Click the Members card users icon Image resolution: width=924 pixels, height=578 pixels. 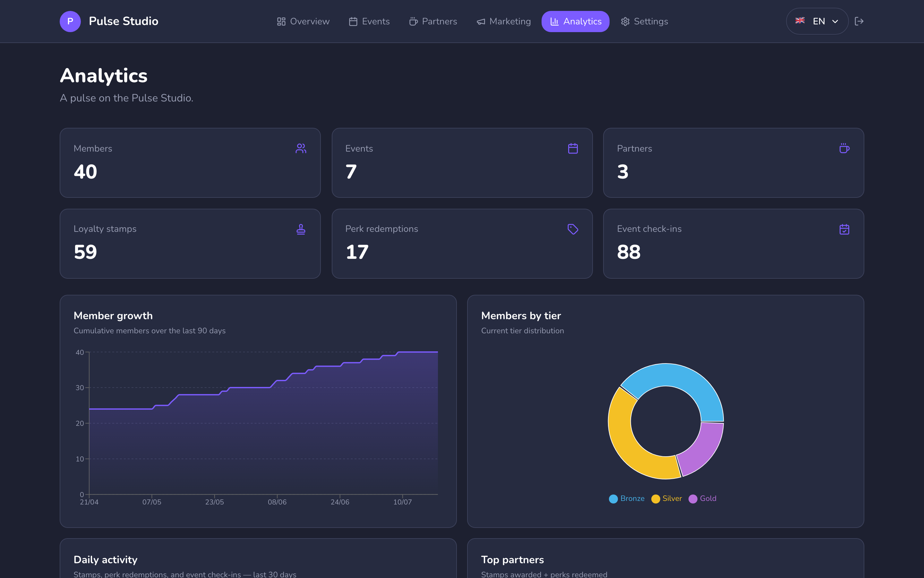(301, 148)
